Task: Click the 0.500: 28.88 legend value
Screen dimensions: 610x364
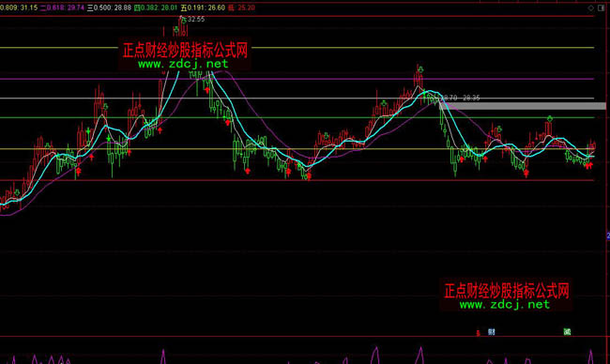Action: click(x=113, y=8)
